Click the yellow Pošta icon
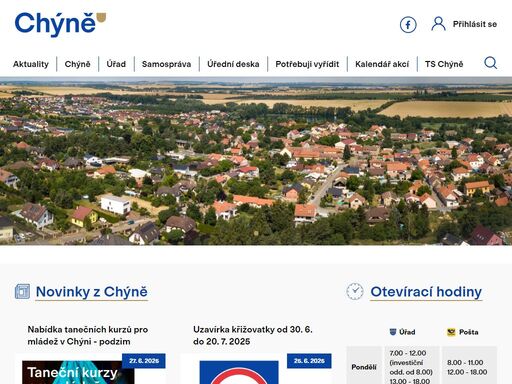The width and height of the screenshot is (512, 384). point(451,332)
